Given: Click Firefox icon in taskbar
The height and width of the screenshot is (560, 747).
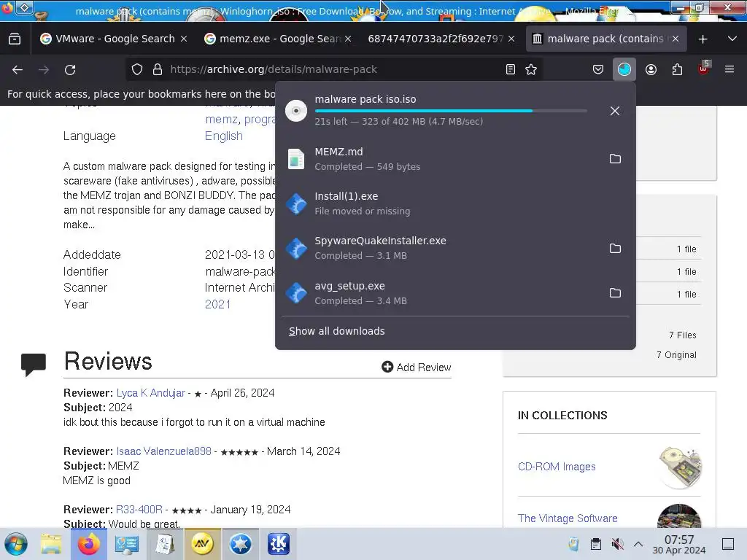Looking at the screenshot, I should pyautogui.click(x=89, y=544).
